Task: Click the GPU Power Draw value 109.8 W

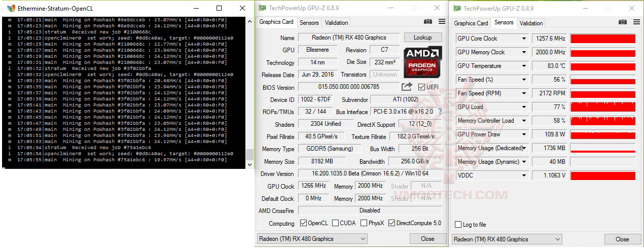Action: [x=549, y=134]
